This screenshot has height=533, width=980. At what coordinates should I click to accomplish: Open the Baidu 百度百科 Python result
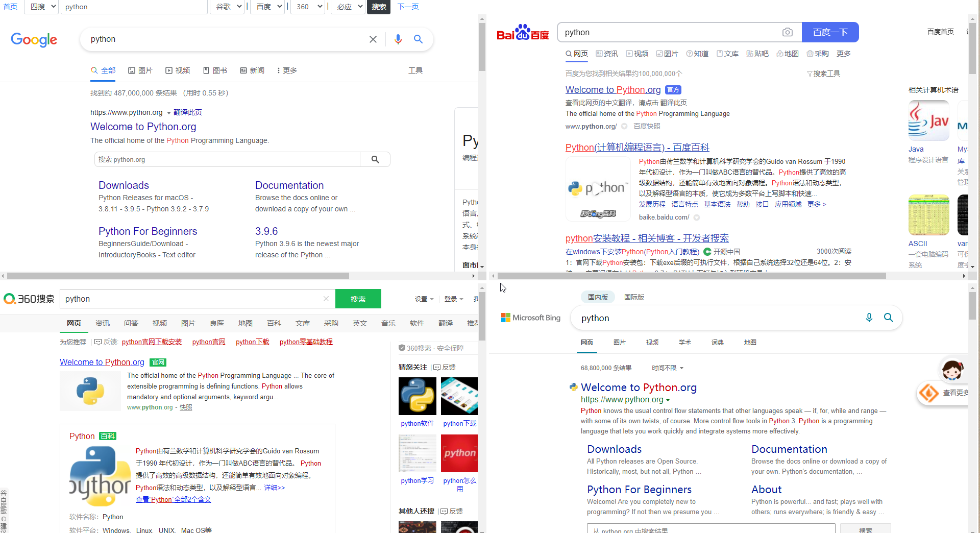(638, 148)
